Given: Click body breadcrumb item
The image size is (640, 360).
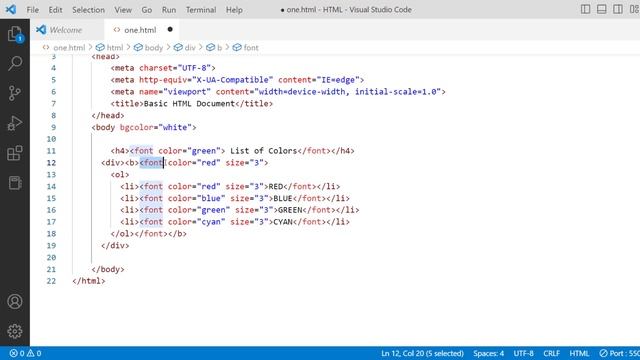Looking at the screenshot, I should 153,47.
